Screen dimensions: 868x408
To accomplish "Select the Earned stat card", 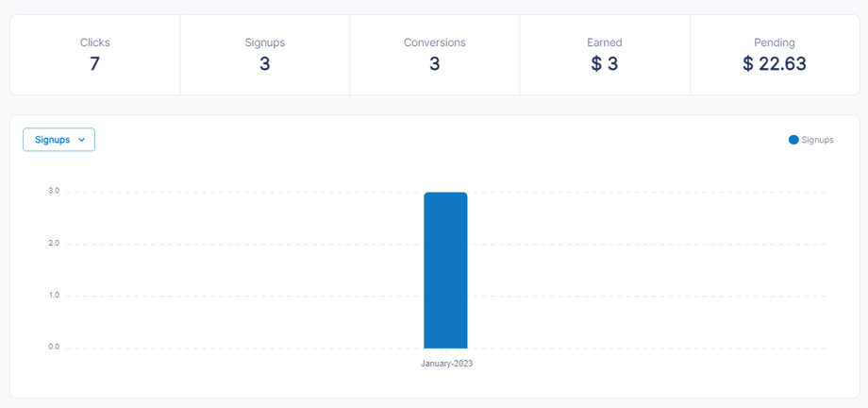I will 605,55.
